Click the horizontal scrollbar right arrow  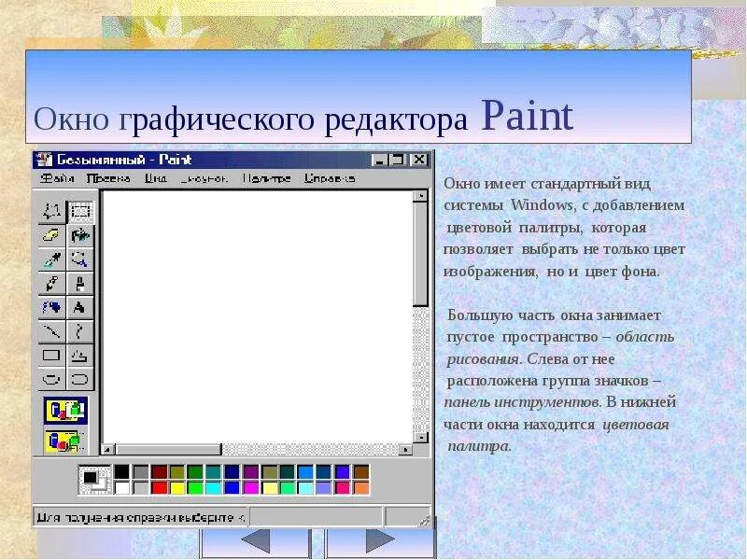tap(406, 449)
